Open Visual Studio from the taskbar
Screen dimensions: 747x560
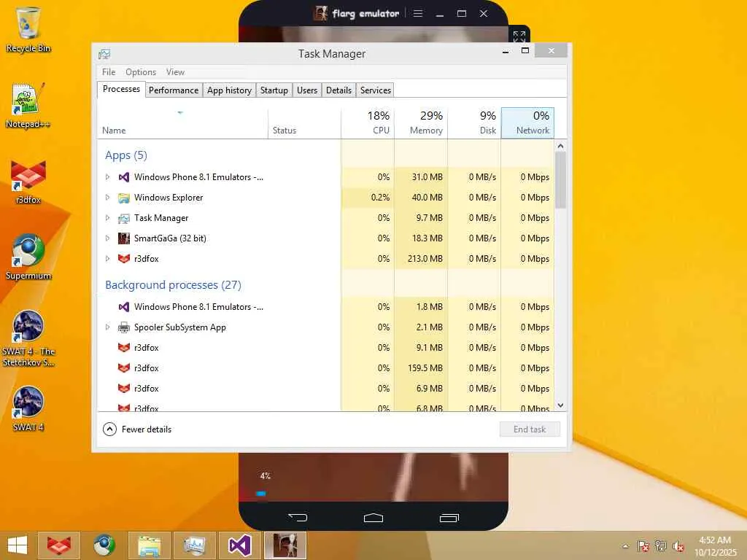[239, 545]
